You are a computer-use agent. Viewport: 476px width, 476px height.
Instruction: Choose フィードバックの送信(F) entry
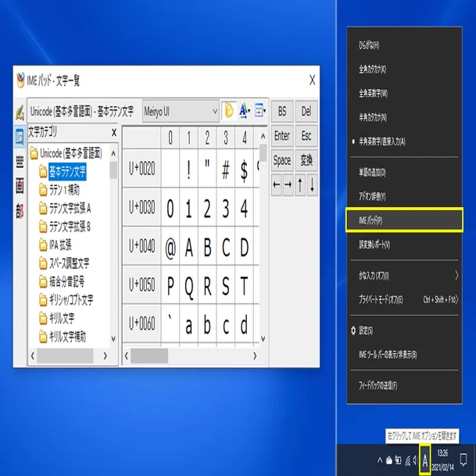(404, 386)
